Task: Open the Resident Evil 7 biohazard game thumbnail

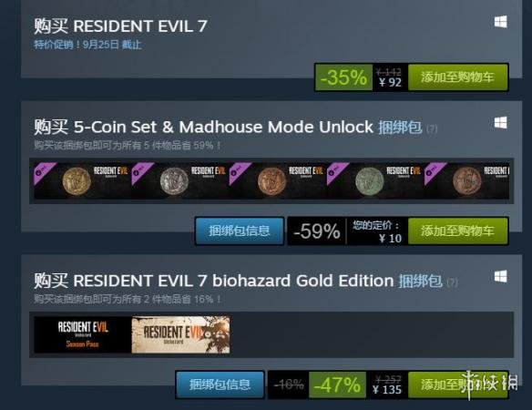Action: [x=180, y=334]
